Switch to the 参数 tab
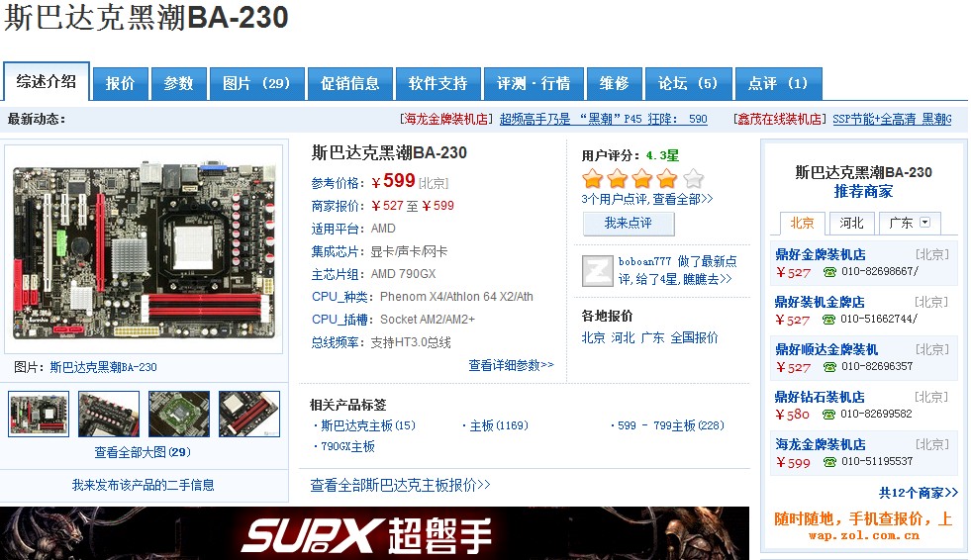This screenshot has height=560, width=971. pyautogui.click(x=178, y=83)
